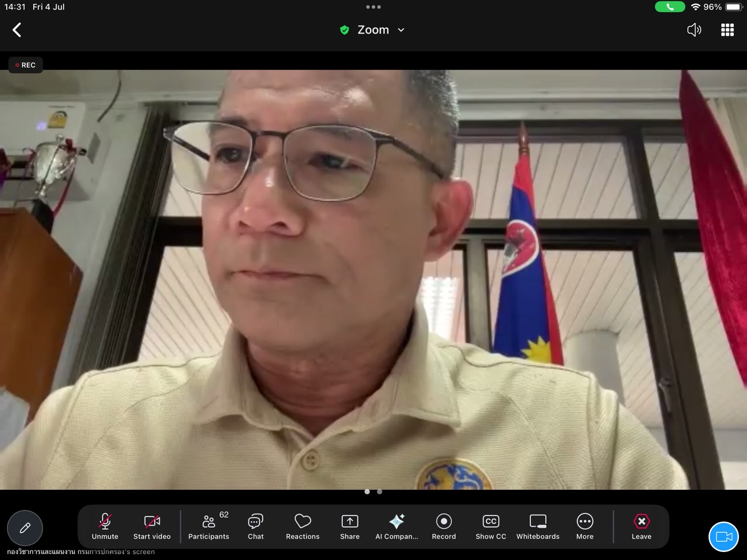Open the Chat panel

[x=255, y=527]
